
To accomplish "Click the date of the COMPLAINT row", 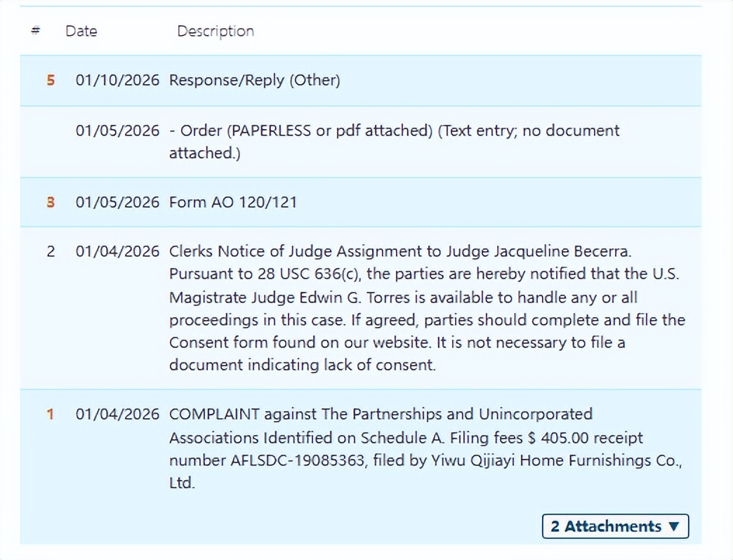I will (117, 414).
